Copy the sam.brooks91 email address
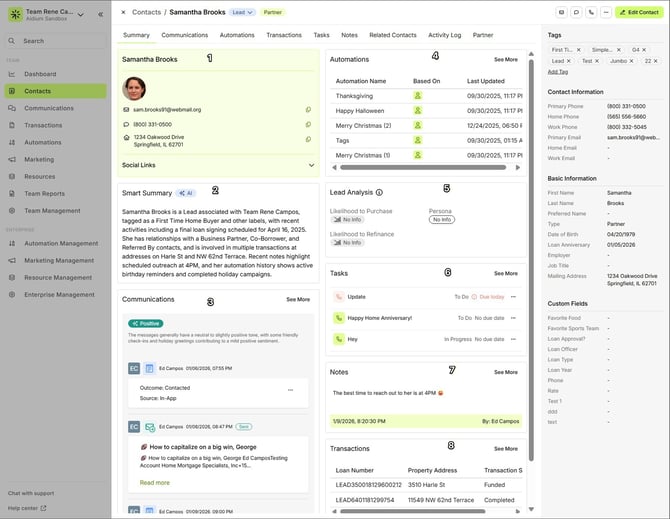The width and height of the screenshot is (670, 519). click(x=308, y=109)
